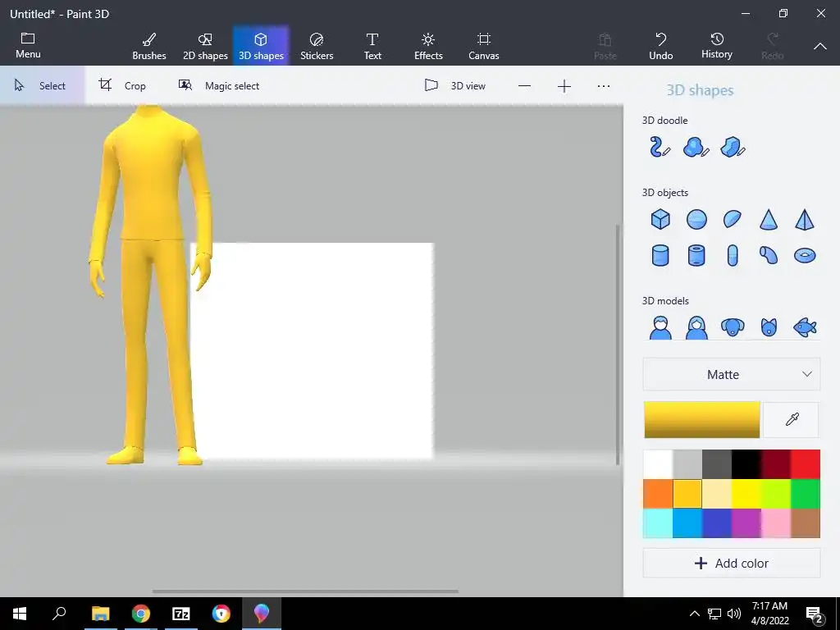840x630 pixels.
Task: Choose the dark red color swatch
Action: 776,464
